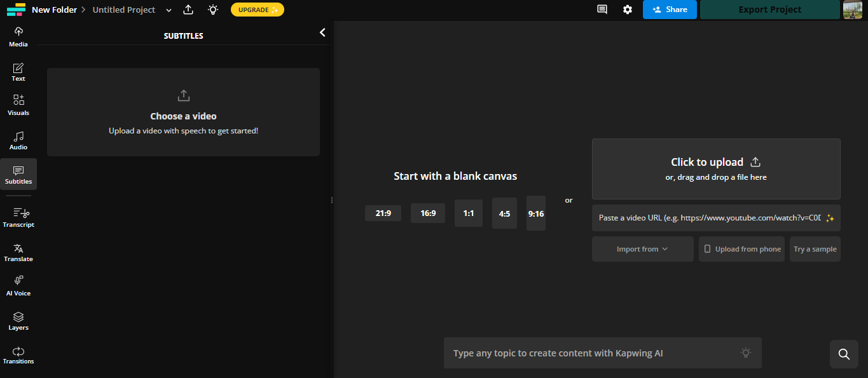
Task: Open project settings with the gear icon
Action: (627, 10)
